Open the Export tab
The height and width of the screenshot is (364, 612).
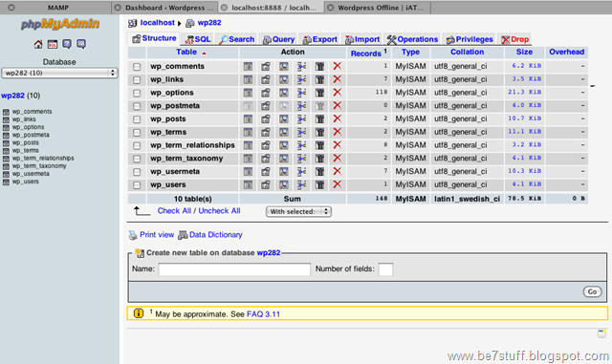point(320,39)
